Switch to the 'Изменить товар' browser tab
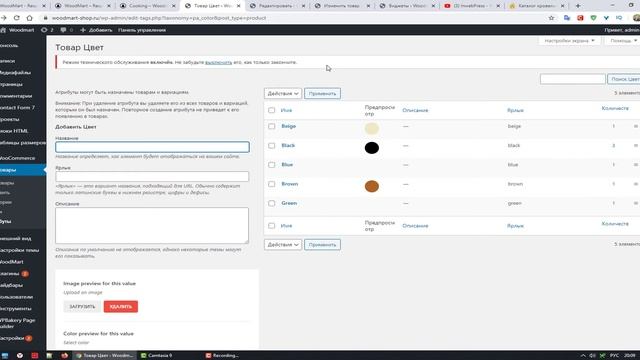 (x=342, y=6)
